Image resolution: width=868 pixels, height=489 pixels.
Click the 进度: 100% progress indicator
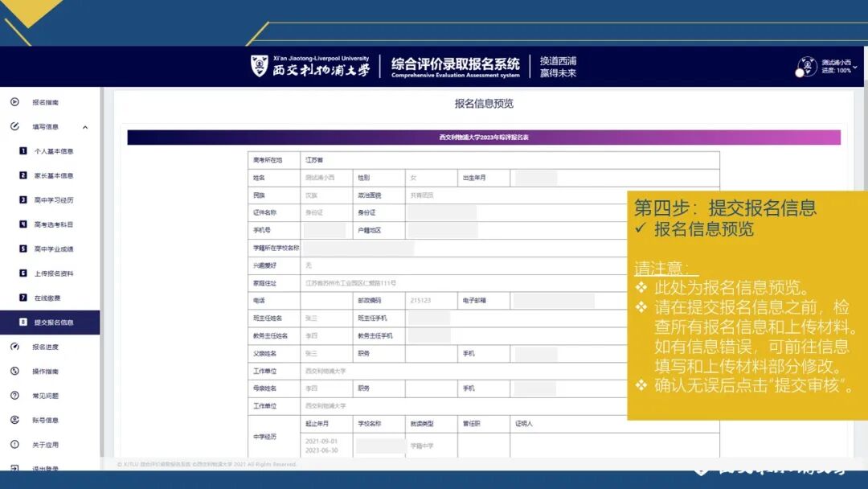(x=836, y=69)
